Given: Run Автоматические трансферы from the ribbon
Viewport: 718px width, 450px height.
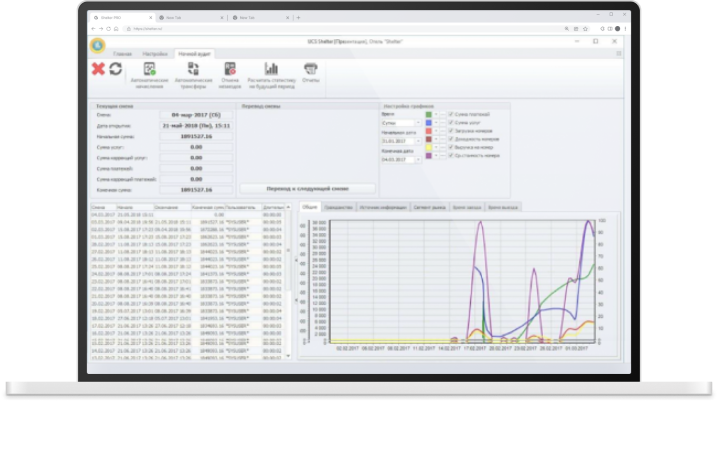Looking at the screenshot, I should 193,76.
